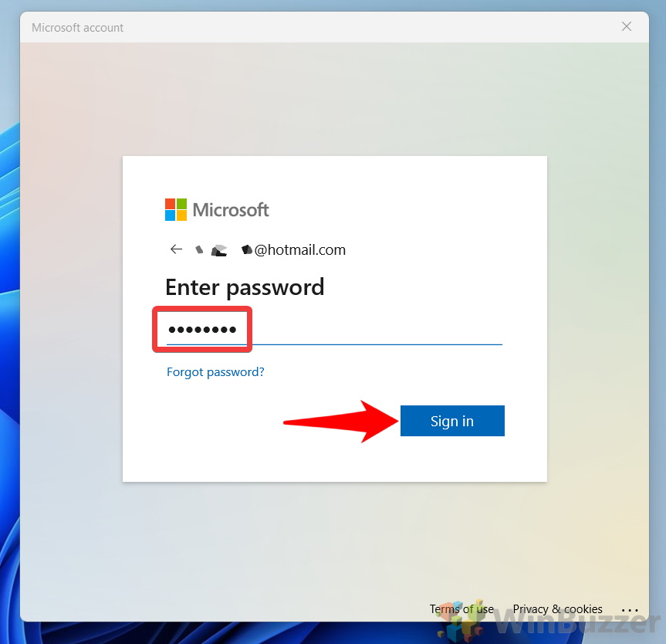Open the three-dot more options menu
This screenshot has width=666, height=644.
pyautogui.click(x=630, y=610)
